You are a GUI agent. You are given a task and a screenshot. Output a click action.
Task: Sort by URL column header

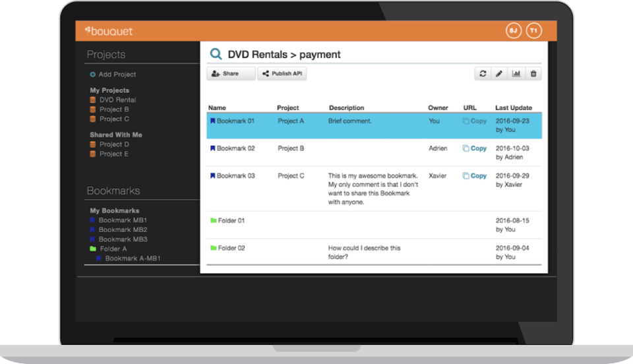470,107
